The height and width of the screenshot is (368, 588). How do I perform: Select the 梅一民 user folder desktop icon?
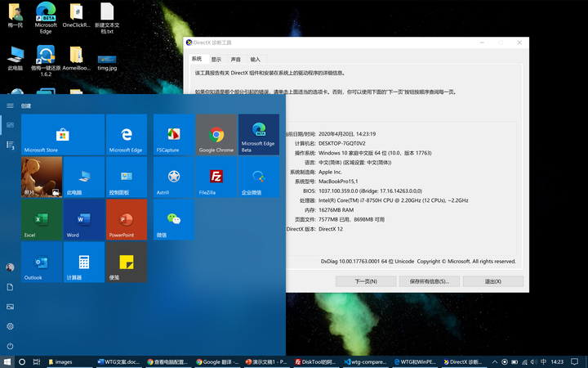point(16,16)
